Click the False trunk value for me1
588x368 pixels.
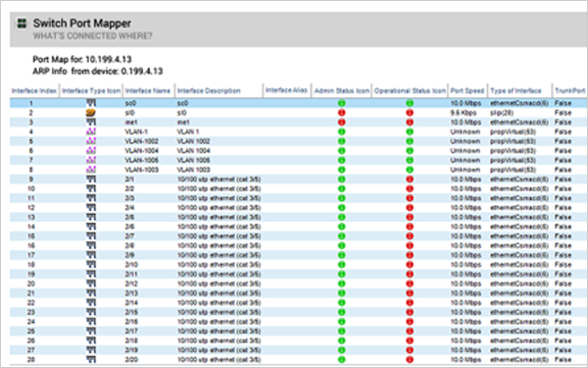[x=563, y=122]
